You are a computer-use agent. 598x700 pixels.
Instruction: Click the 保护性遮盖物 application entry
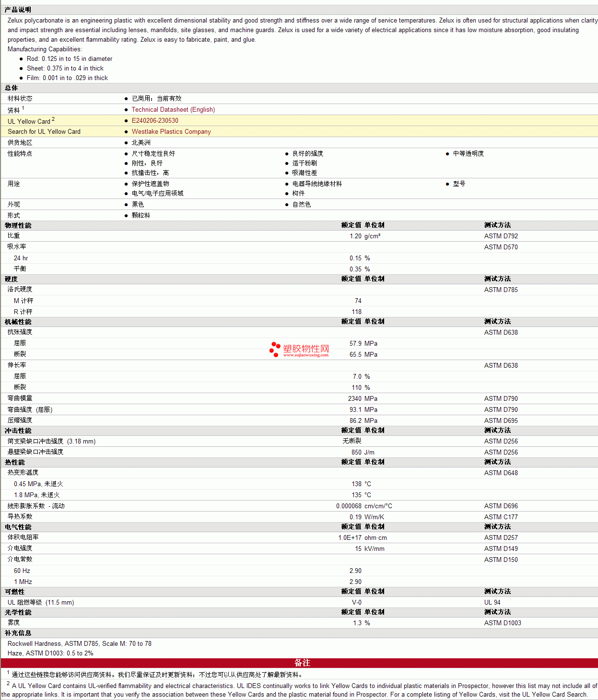click(x=150, y=184)
